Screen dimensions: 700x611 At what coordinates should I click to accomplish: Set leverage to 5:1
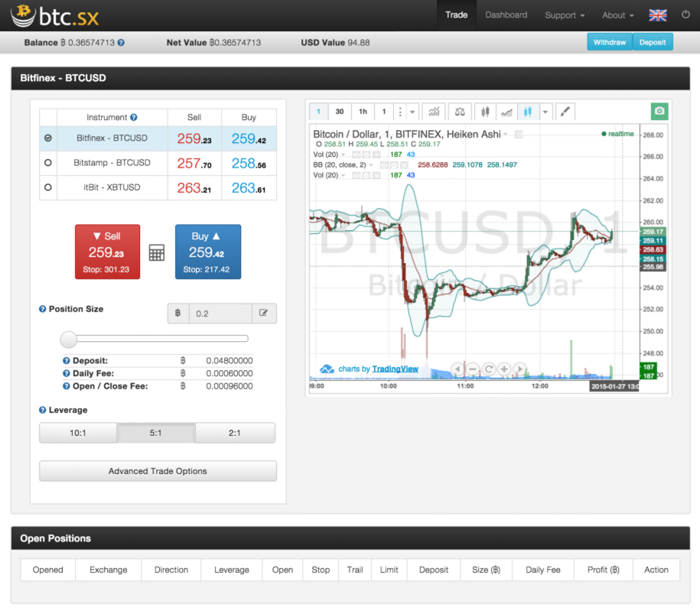coord(156,433)
